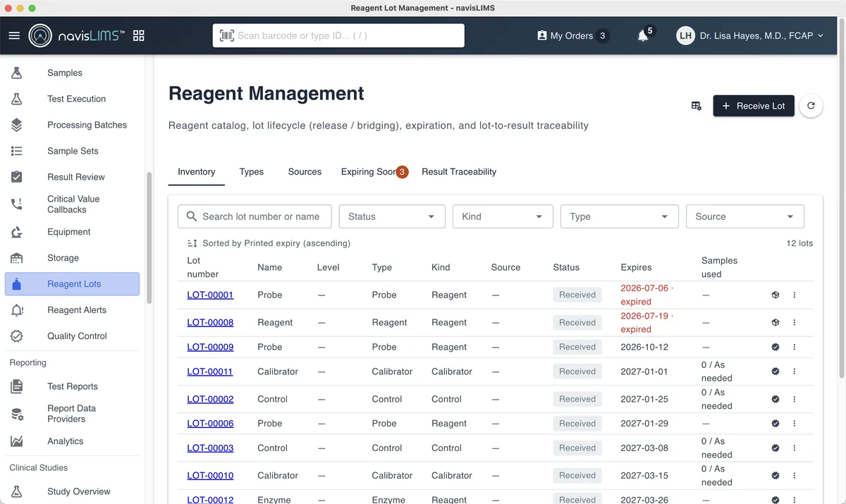Open the Status filter dropdown

(x=392, y=216)
